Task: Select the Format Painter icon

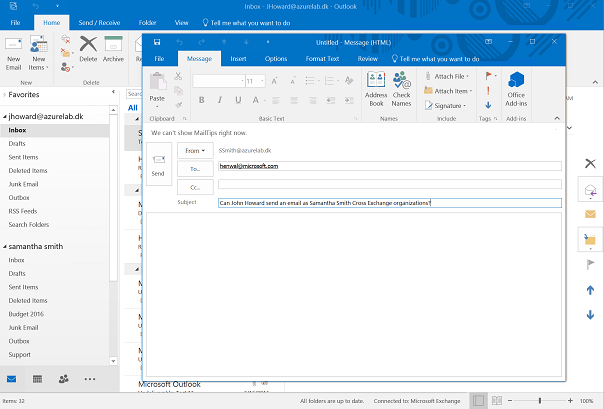Action: coord(178,104)
